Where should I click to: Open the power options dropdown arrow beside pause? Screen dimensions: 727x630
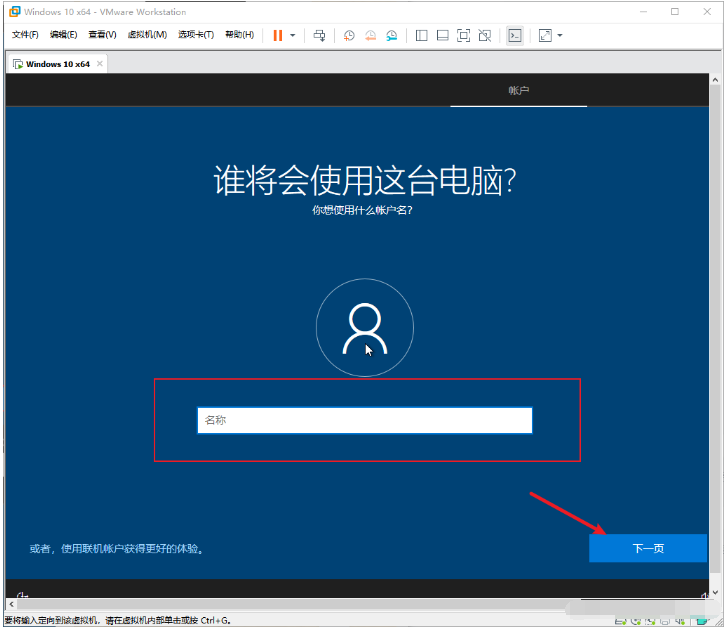click(292, 35)
